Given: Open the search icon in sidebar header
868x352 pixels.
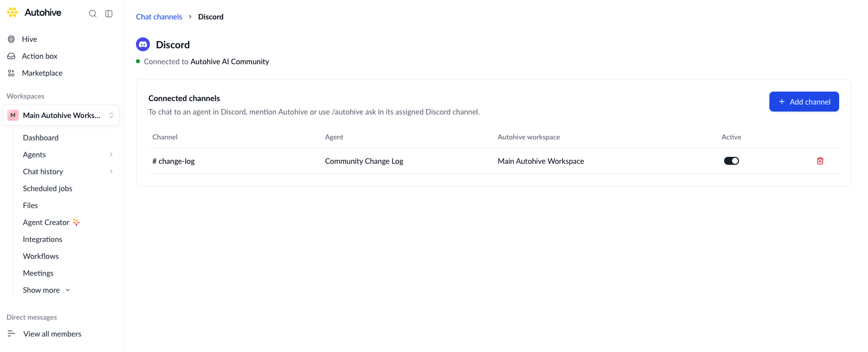Looking at the screenshot, I should point(93,14).
